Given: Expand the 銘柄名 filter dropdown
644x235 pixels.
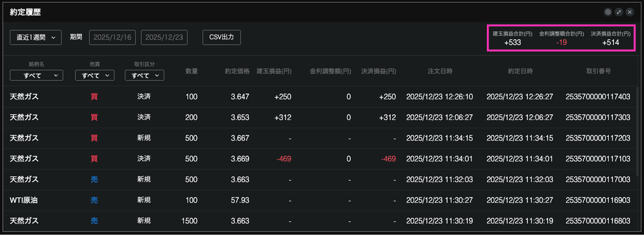Looking at the screenshot, I should [x=36, y=75].
